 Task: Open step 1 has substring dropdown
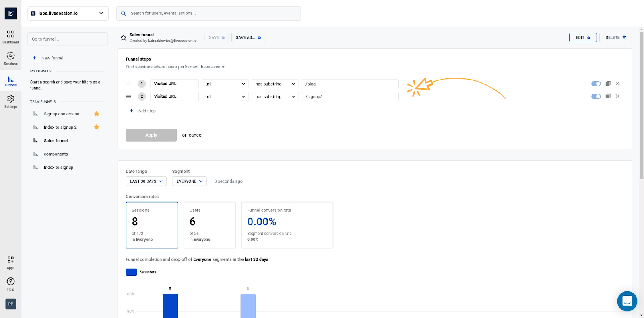pyautogui.click(x=275, y=84)
